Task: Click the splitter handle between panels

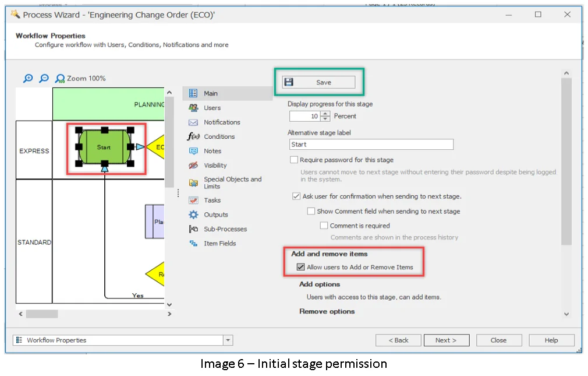Action: click(178, 193)
